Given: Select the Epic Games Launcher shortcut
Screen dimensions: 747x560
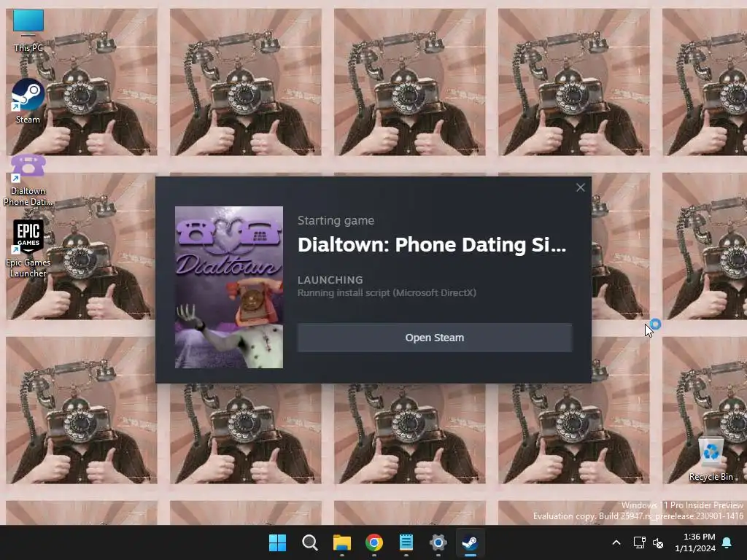Looking at the screenshot, I should [x=28, y=249].
